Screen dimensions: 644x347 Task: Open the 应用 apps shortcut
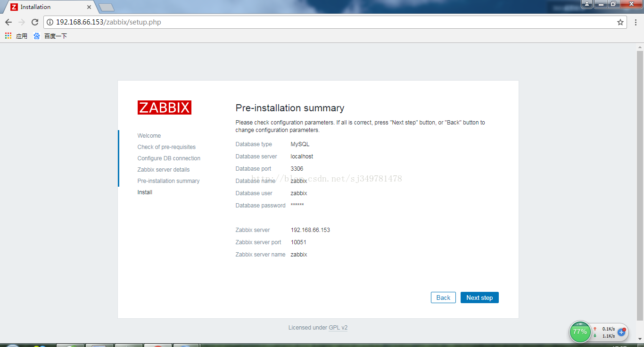(16, 36)
